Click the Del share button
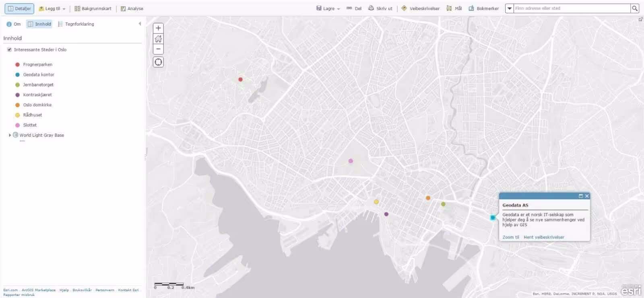The image size is (644, 298). click(x=354, y=8)
